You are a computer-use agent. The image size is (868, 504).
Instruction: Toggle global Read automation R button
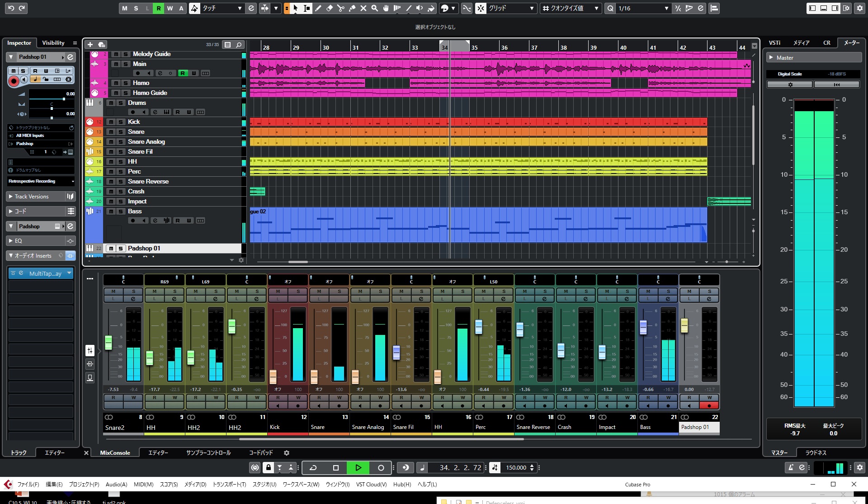(159, 8)
